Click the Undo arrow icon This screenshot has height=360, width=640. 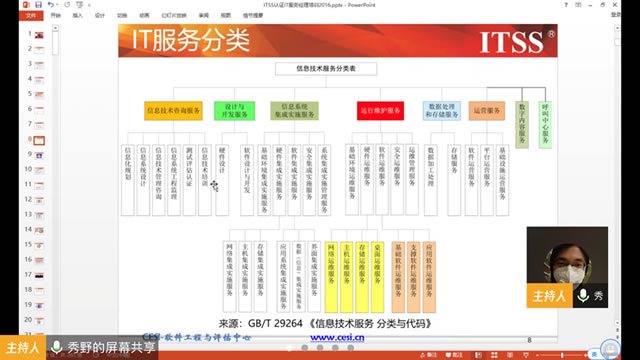click(x=50, y=4)
